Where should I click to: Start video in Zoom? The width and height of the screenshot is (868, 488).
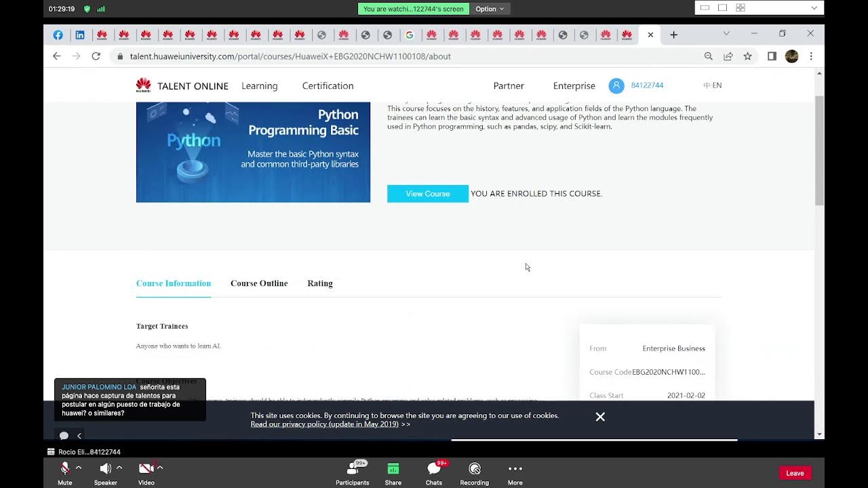pyautogui.click(x=146, y=473)
